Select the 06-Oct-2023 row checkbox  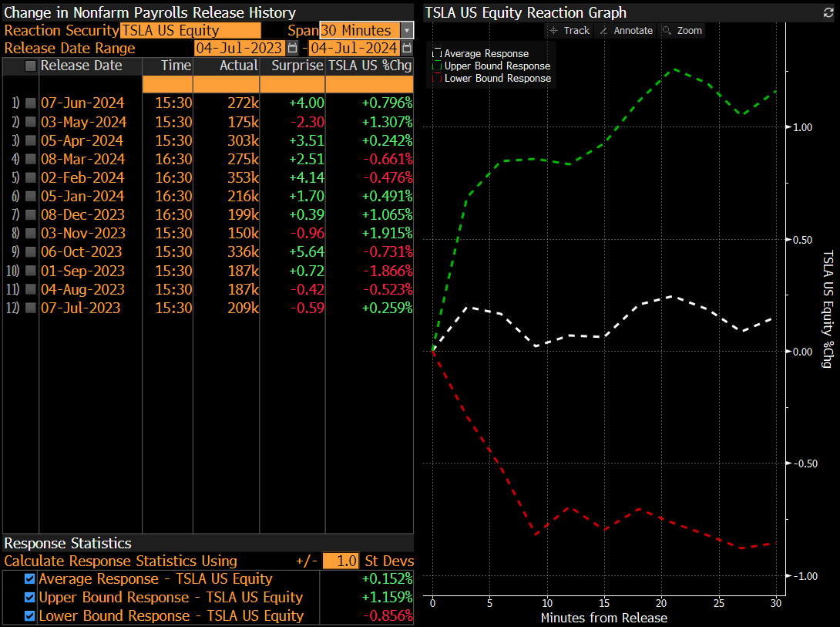point(31,252)
